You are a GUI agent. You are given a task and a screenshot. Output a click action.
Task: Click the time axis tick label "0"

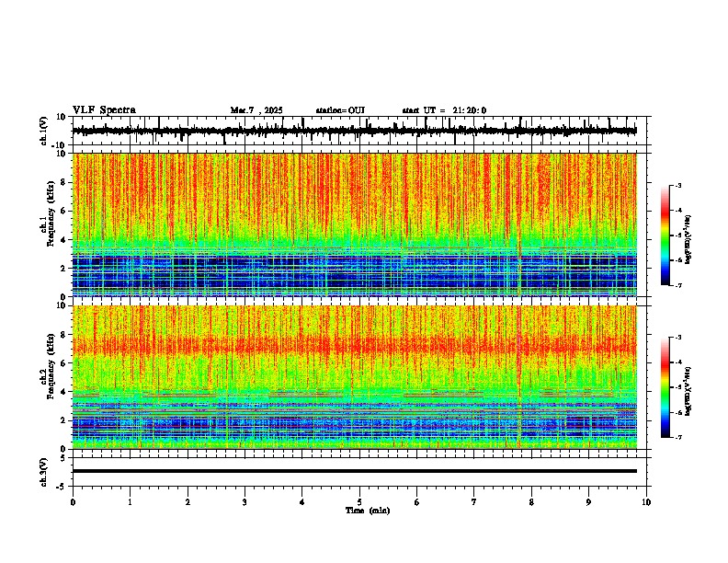(x=73, y=502)
